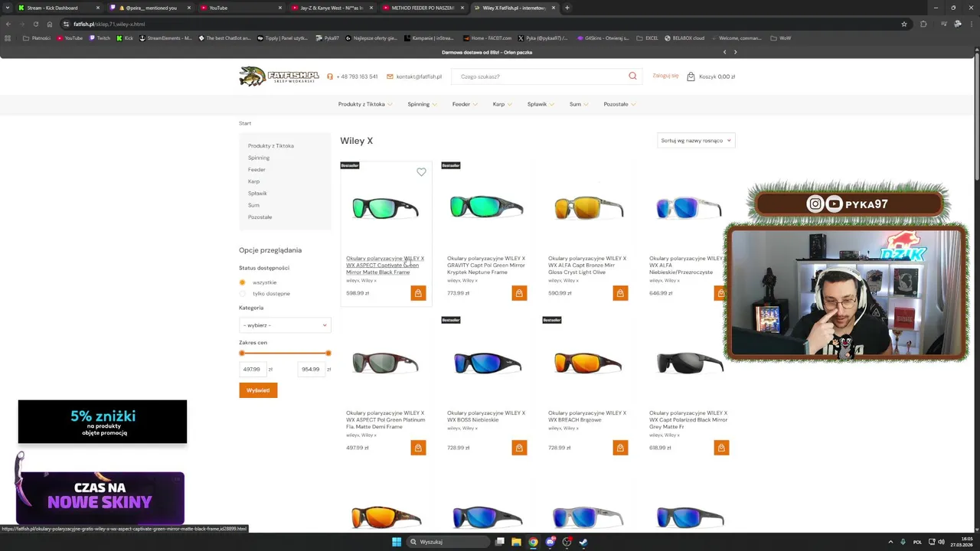Select 'wszystkie' availability radio button
The height and width of the screenshot is (551, 980).
[x=243, y=282]
